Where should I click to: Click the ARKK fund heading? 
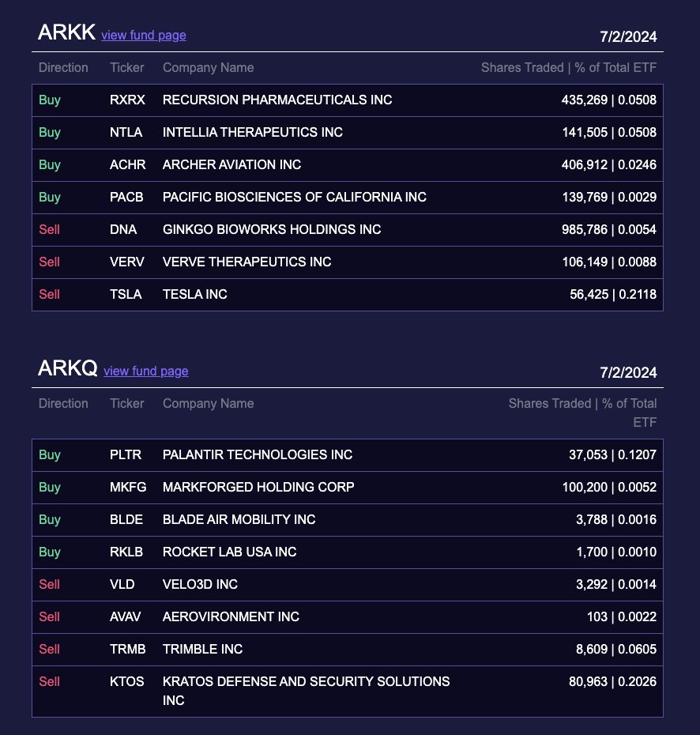click(x=66, y=32)
